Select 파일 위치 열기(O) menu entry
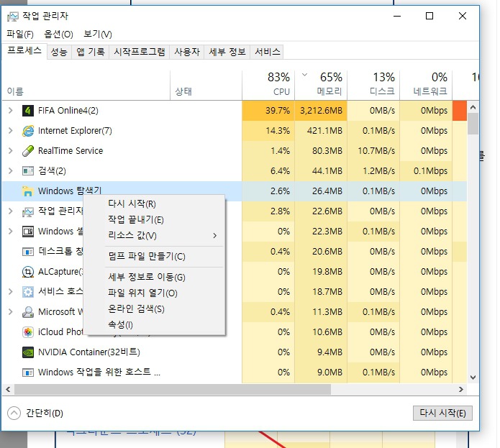 click(x=155, y=293)
